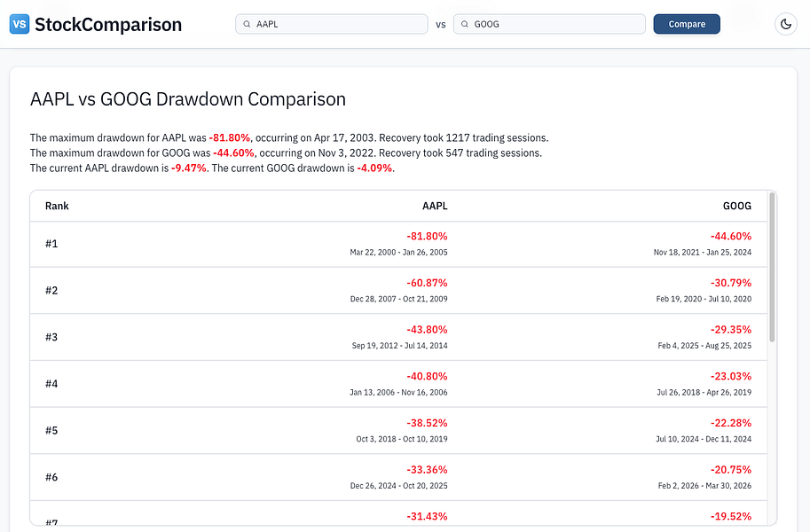Select the AAPL -38.52% value
This screenshot has height=532, width=810.
point(427,423)
